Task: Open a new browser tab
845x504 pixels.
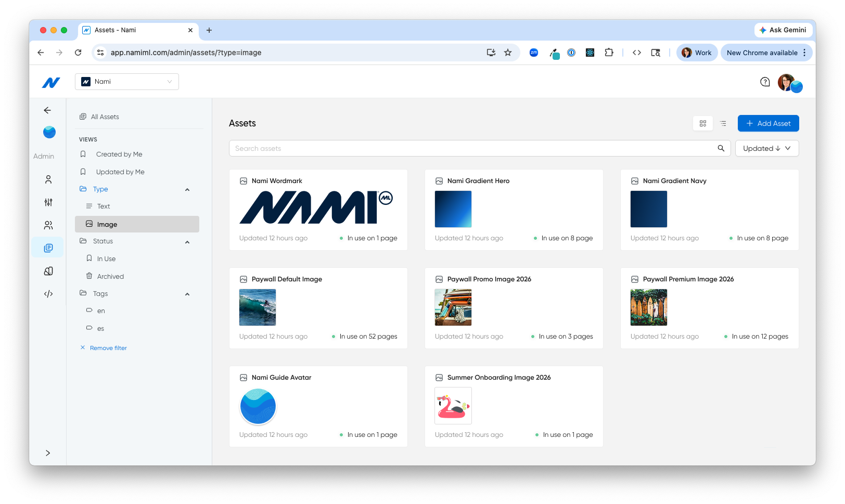Action: [x=209, y=30]
